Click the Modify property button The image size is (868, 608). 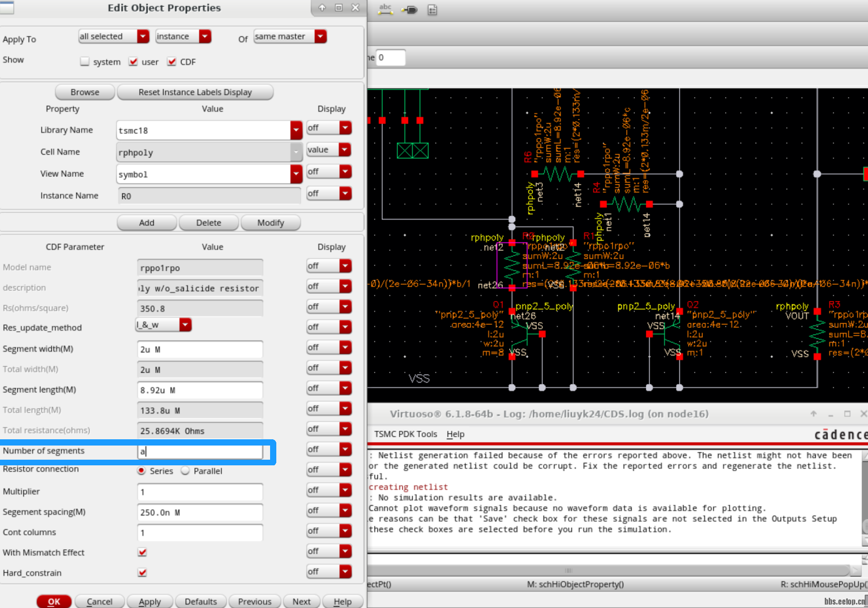(x=271, y=222)
